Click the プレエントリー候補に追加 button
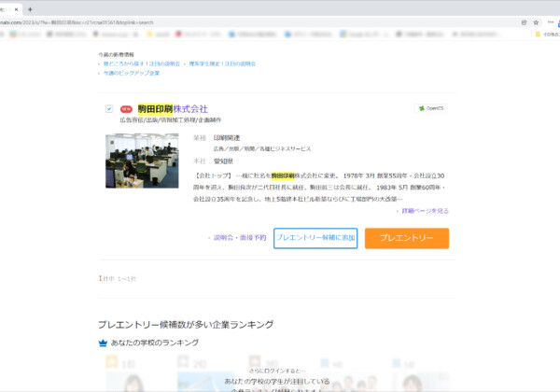The image size is (560, 392). pos(315,238)
